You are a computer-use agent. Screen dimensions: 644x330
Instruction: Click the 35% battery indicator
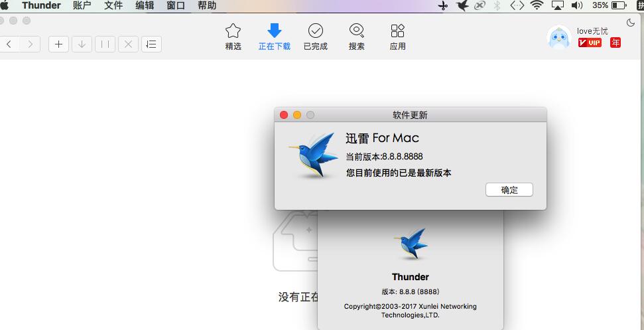coord(609,5)
